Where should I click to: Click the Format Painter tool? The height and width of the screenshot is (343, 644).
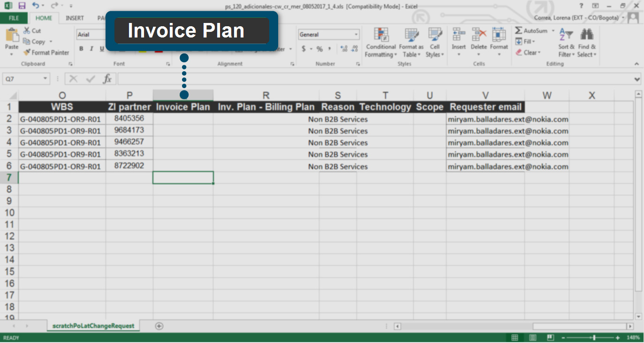click(x=46, y=52)
